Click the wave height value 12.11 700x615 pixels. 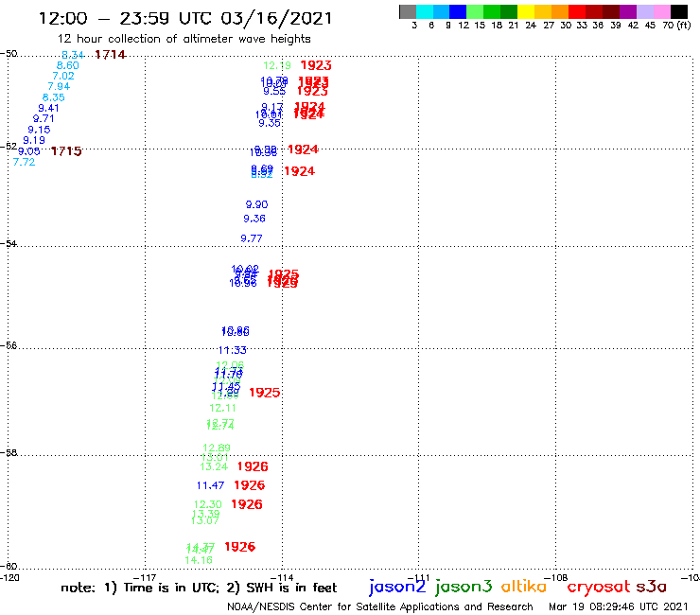222,408
